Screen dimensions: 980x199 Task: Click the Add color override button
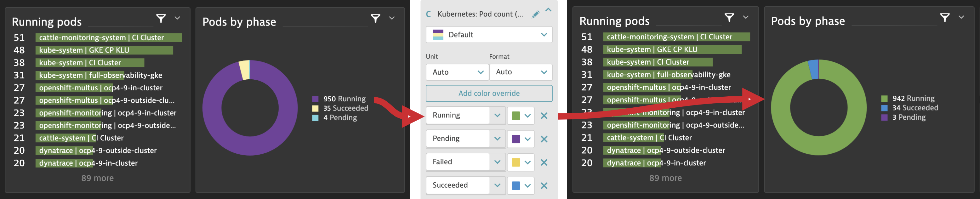(x=489, y=93)
